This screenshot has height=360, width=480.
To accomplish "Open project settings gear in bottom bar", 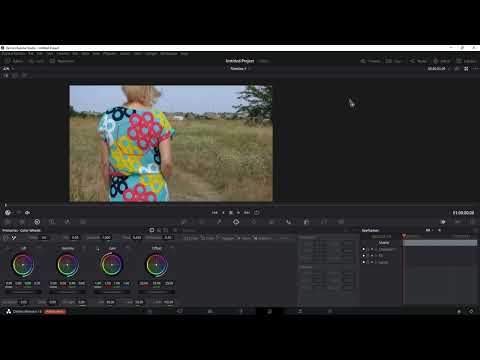I will click(x=471, y=311).
